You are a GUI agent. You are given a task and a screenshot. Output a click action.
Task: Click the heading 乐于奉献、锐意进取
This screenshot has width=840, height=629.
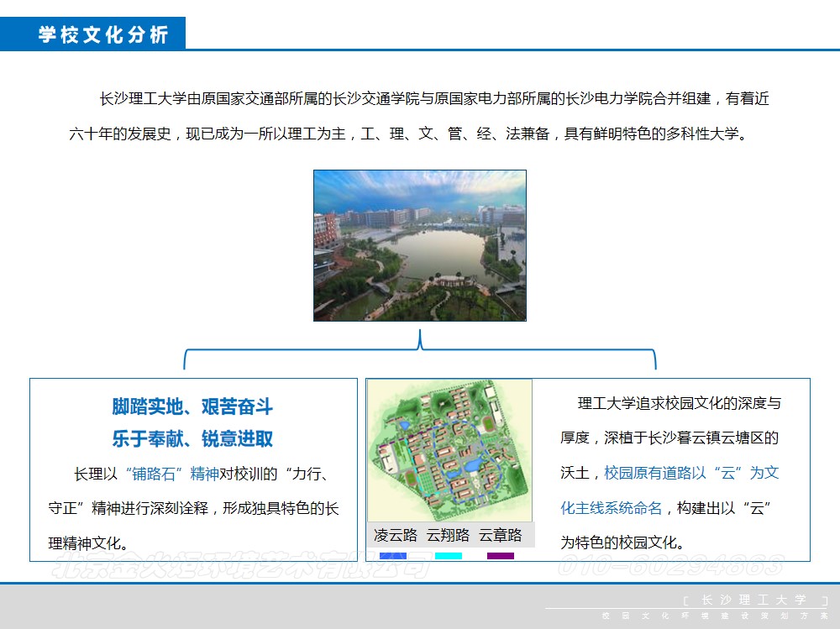coord(192,438)
